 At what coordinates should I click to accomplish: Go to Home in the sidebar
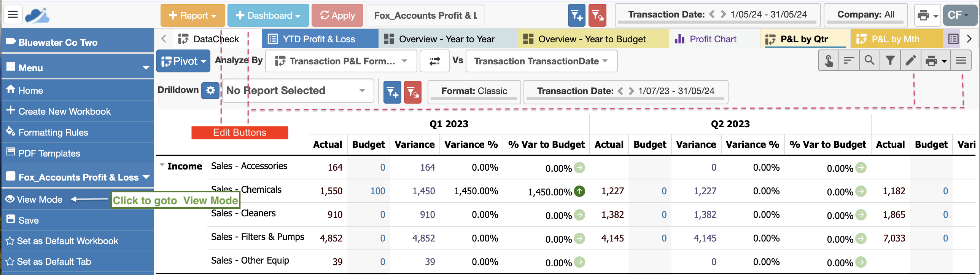78,90
